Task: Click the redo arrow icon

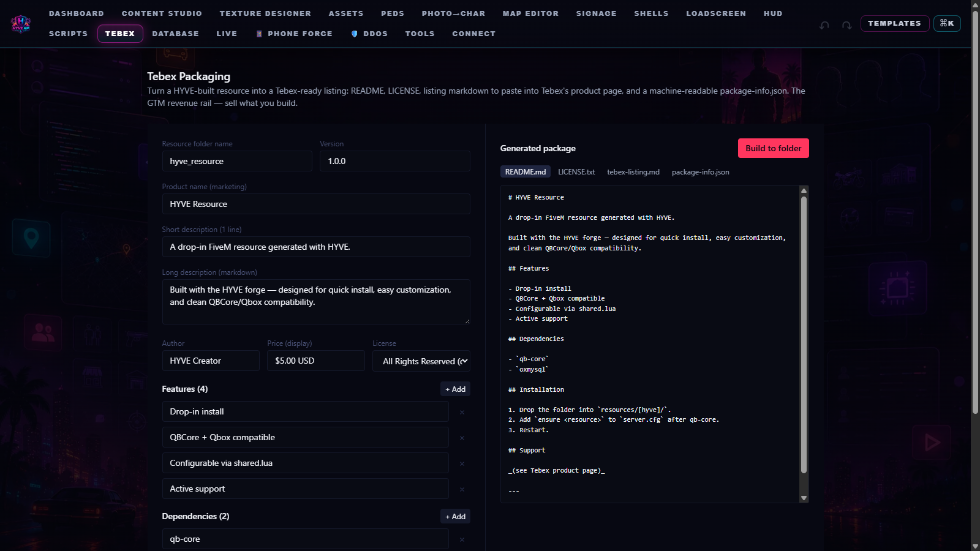Action: click(846, 25)
